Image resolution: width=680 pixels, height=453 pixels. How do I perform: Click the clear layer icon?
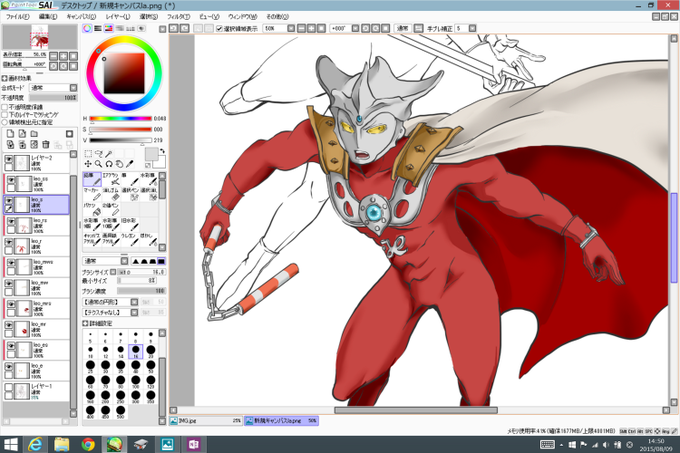(34, 144)
